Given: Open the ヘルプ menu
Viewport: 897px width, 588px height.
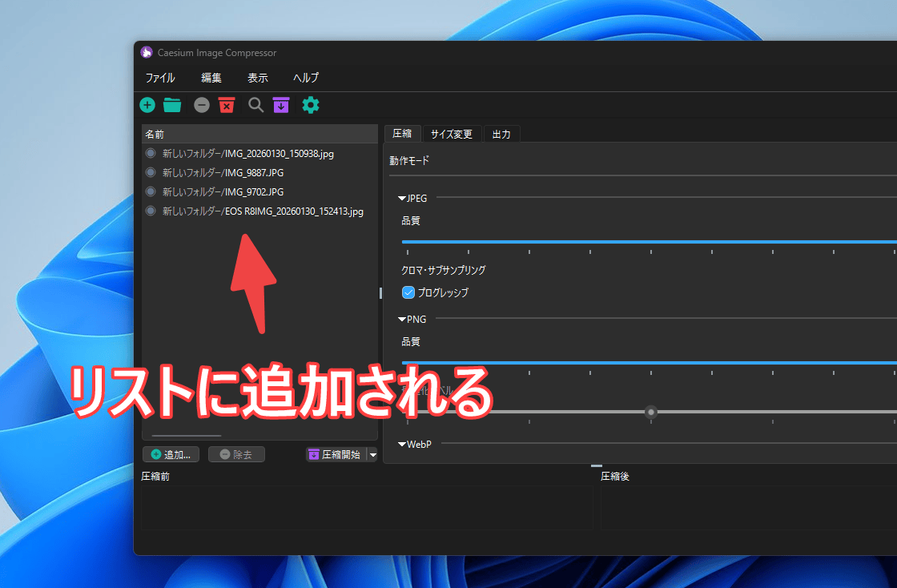Looking at the screenshot, I should coord(306,77).
